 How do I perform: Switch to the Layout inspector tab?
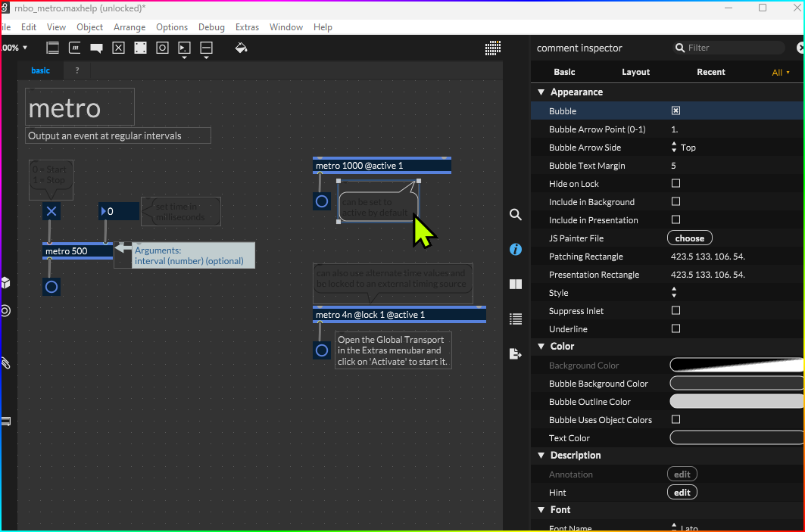coord(635,73)
